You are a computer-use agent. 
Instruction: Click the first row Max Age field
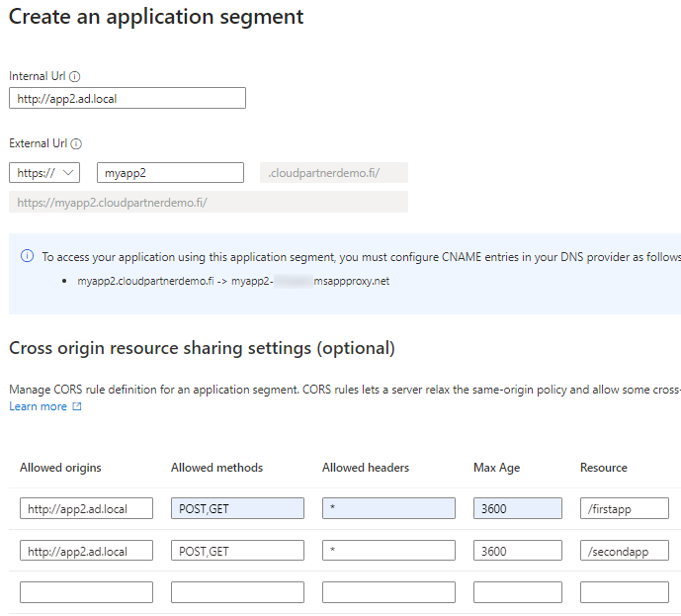tap(517, 508)
